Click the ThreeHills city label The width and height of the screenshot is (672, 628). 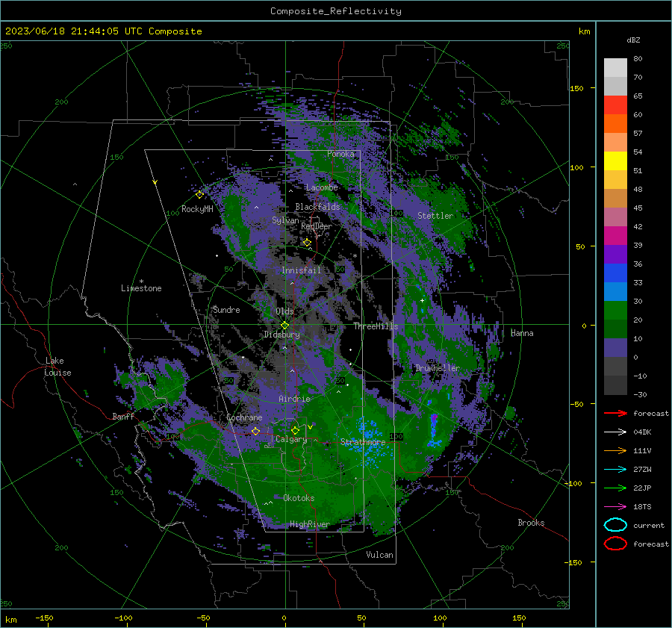tap(376, 326)
